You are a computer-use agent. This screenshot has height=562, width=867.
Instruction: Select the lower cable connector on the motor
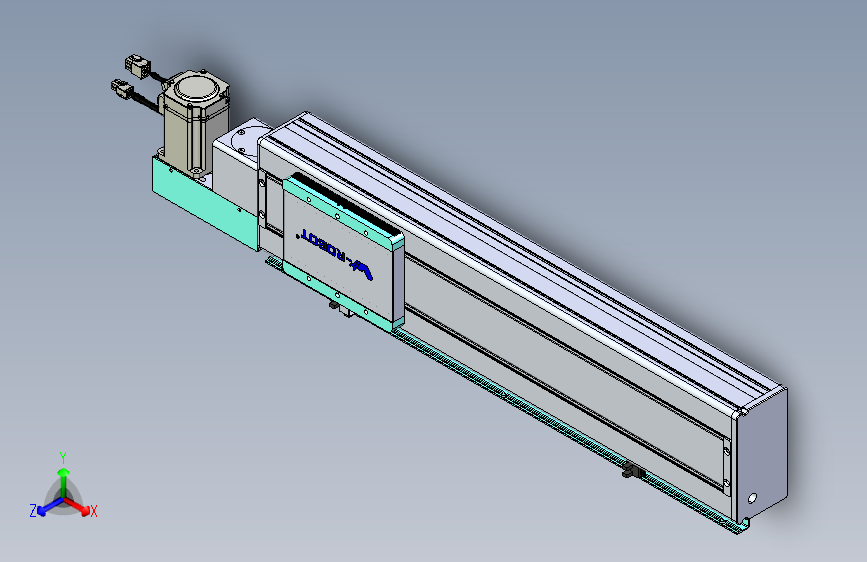pos(123,90)
